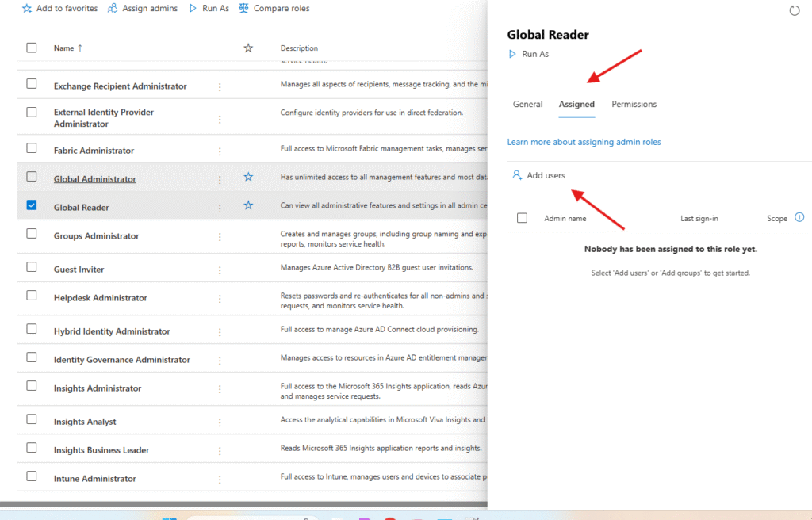Click the favorites star column header

pos(248,48)
